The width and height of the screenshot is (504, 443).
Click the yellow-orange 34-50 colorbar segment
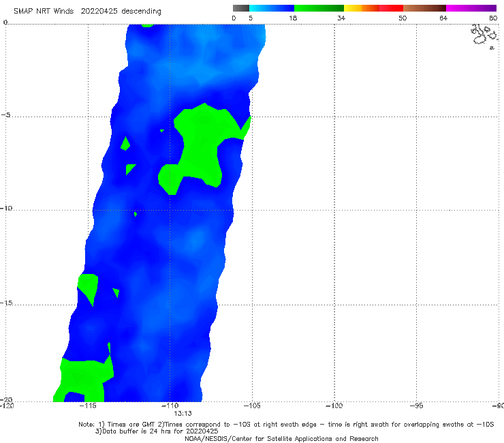coord(373,8)
